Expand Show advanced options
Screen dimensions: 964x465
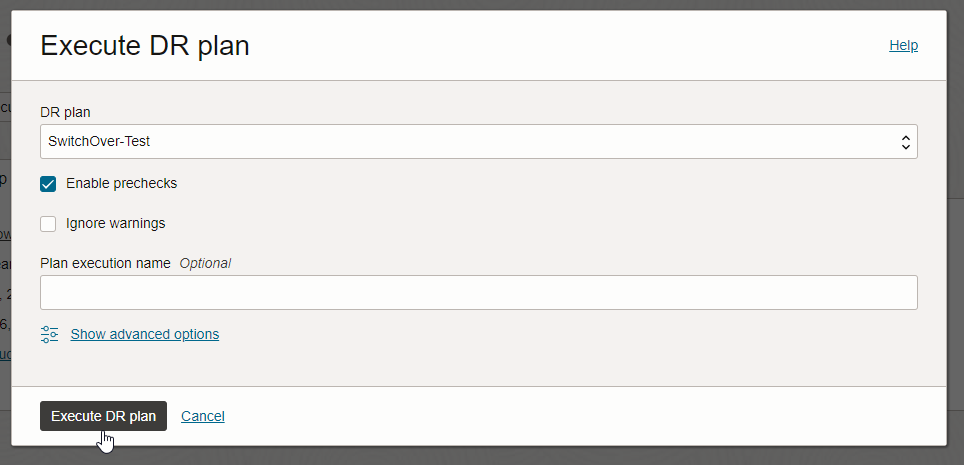tap(144, 335)
